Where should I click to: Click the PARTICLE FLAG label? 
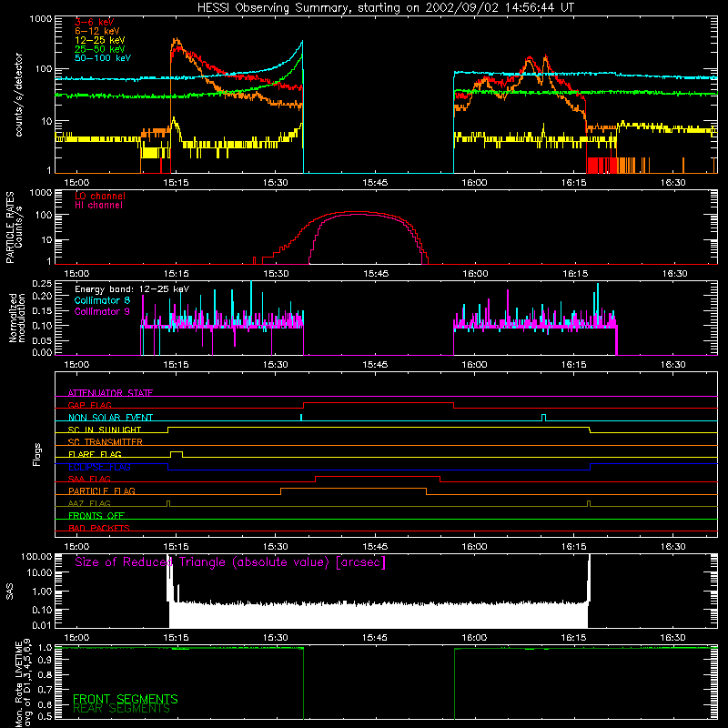coord(102,490)
